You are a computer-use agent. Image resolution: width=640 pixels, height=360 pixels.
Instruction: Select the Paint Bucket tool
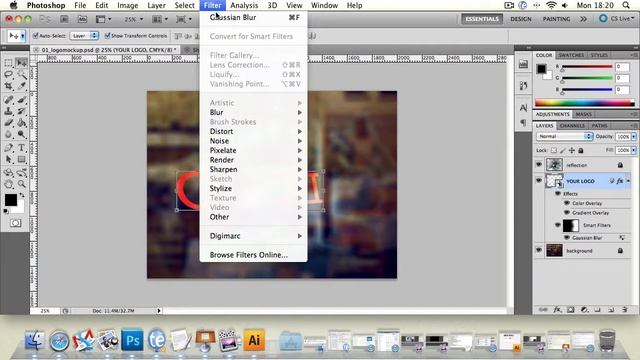click(22, 122)
